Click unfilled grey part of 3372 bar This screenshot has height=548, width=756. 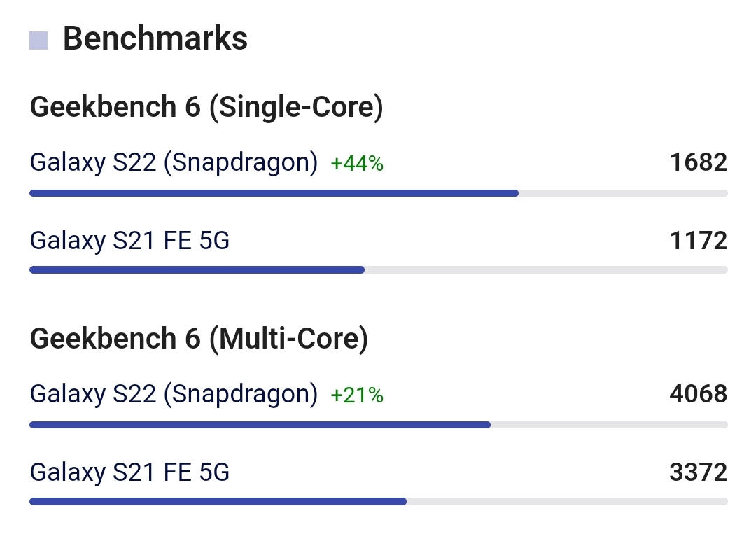[x=567, y=502]
